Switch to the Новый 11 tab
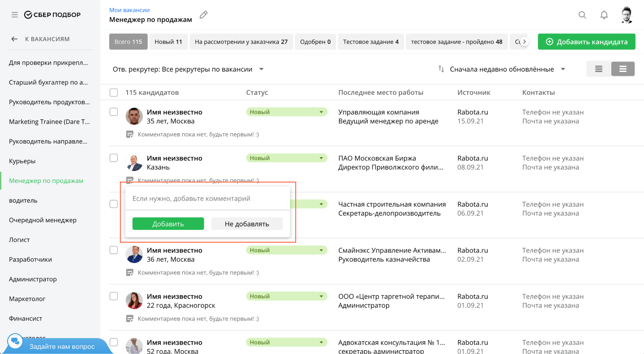The width and height of the screenshot is (644, 354). (168, 41)
